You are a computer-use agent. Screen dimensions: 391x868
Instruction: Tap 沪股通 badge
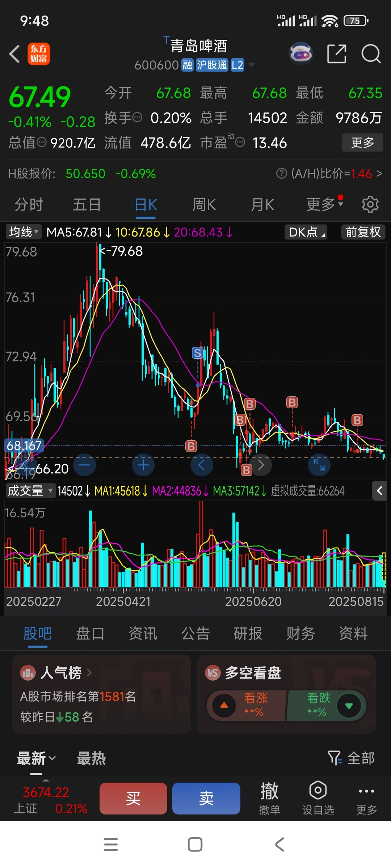click(212, 65)
